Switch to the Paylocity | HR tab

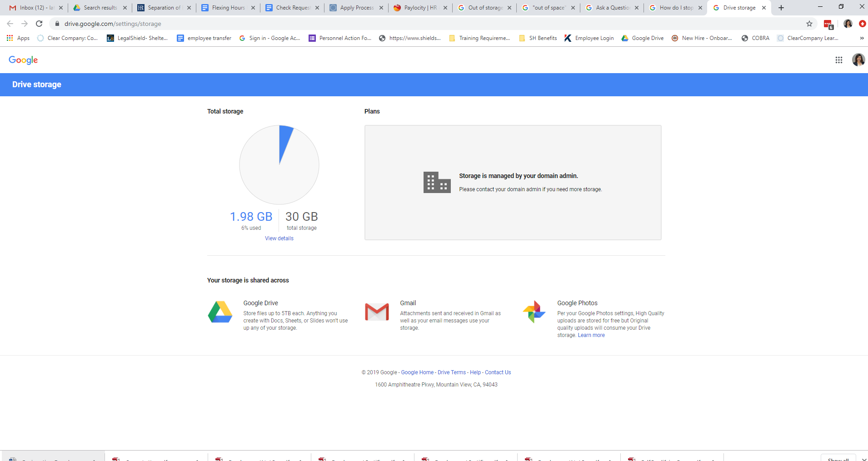(x=416, y=7)
